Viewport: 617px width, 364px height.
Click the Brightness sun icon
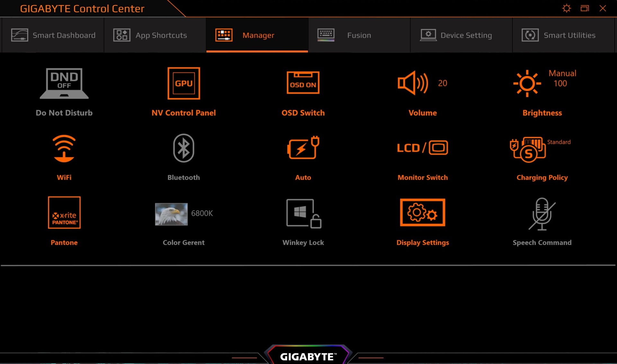pos(527,83)
